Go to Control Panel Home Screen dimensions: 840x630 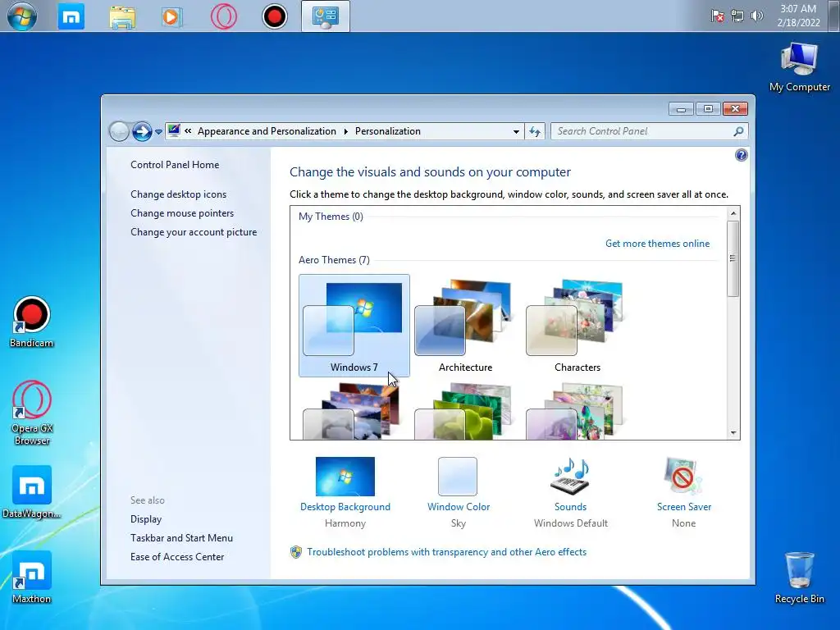175,164
